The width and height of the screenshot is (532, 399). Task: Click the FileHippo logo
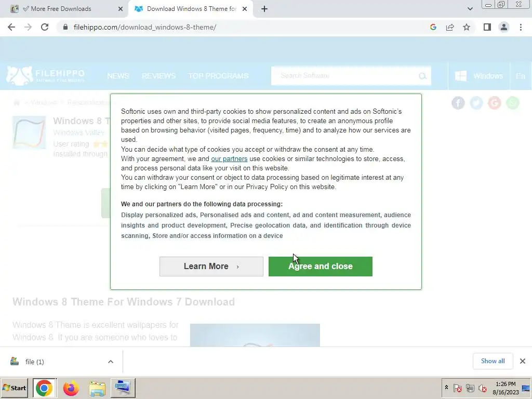click(46, 76)
